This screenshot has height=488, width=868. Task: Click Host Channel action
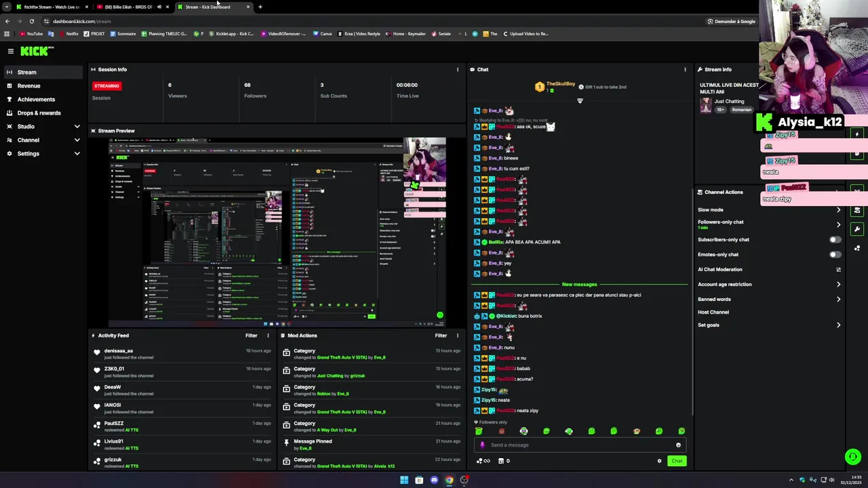pyautogui.click(x=713, y=312)
